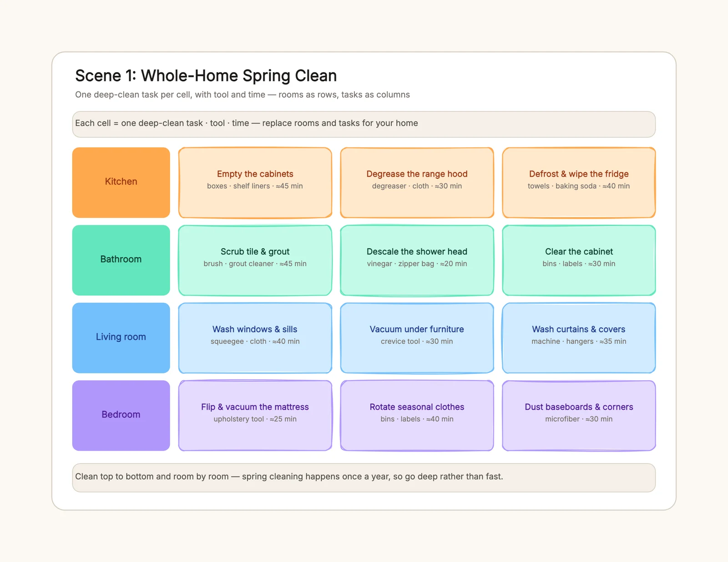This screenshot has height=562, width=728.
Task: Open the 'Degrease the range hood' card
Action: pos(417,182)
